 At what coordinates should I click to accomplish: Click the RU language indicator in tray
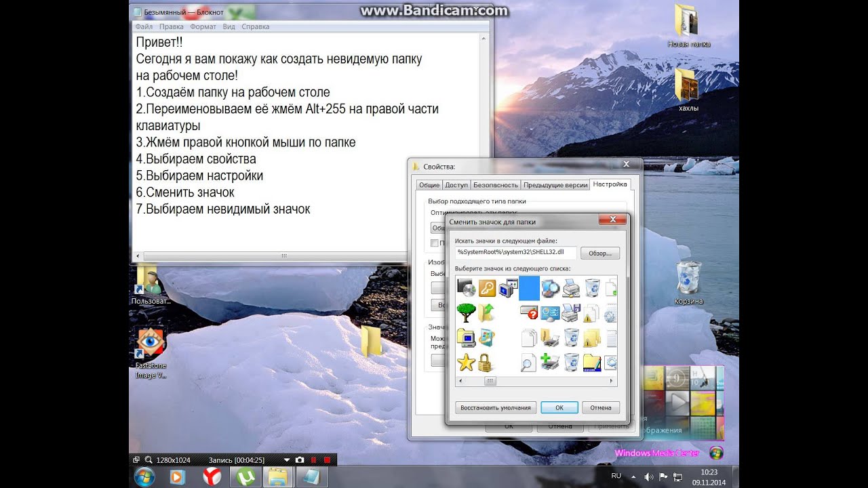point(616,476)
